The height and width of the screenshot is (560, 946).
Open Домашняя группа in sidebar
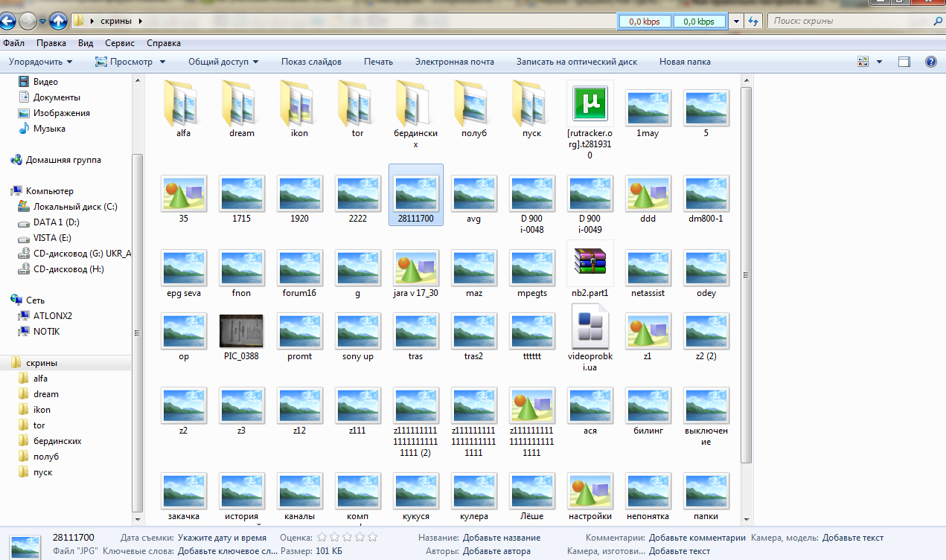tap(56, 160)
